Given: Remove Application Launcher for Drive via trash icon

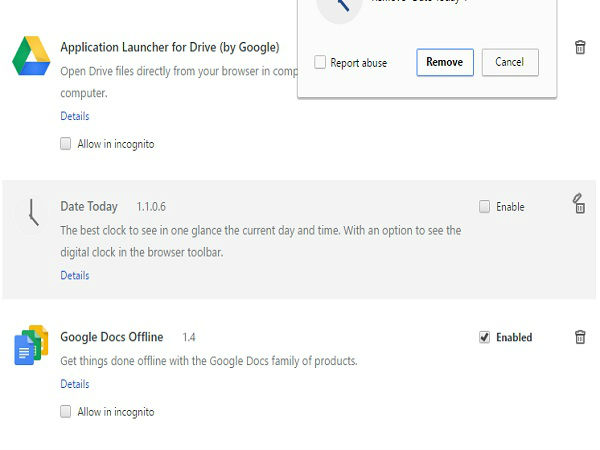Looking at the screenshot, I should point(580,47).
